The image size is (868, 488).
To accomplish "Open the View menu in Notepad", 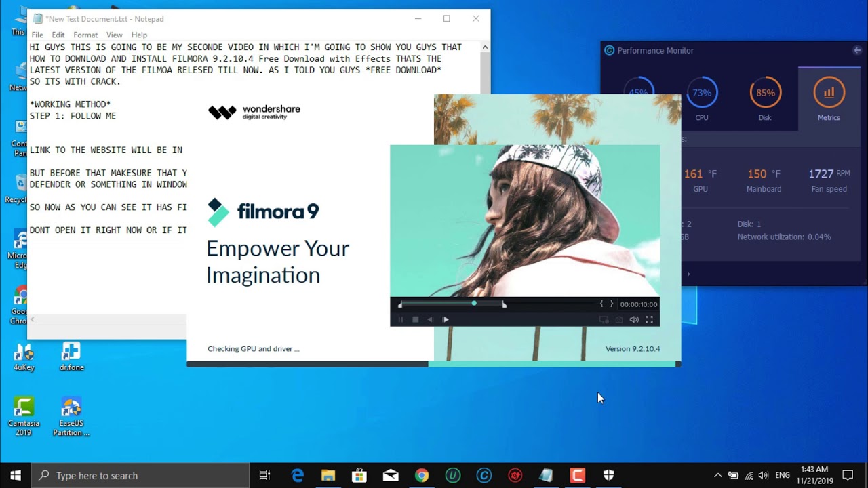I will point(115,35).
